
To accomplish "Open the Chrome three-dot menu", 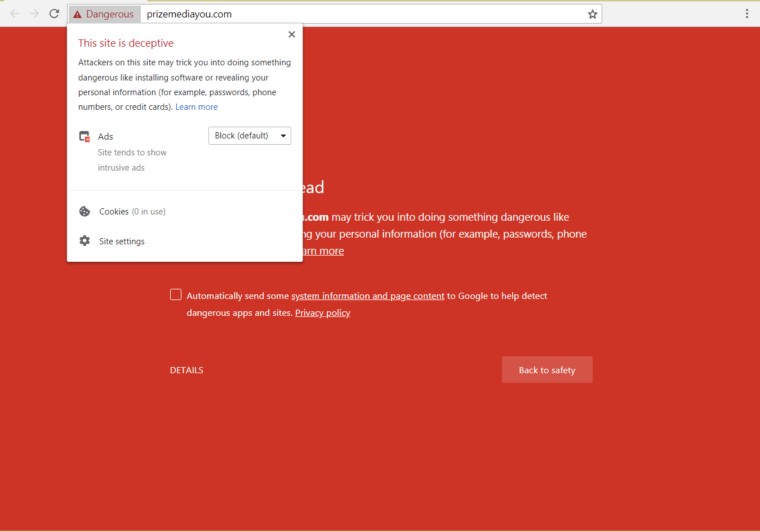I will [746, 14].
